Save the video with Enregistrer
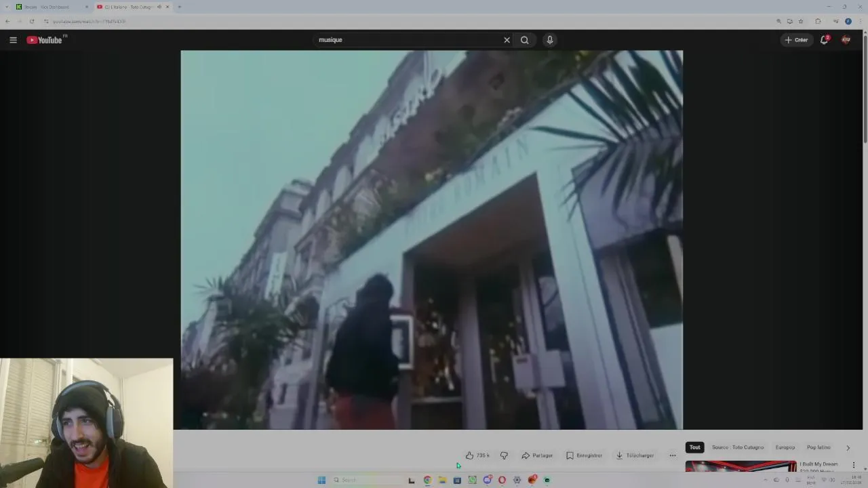 point(584,455)
